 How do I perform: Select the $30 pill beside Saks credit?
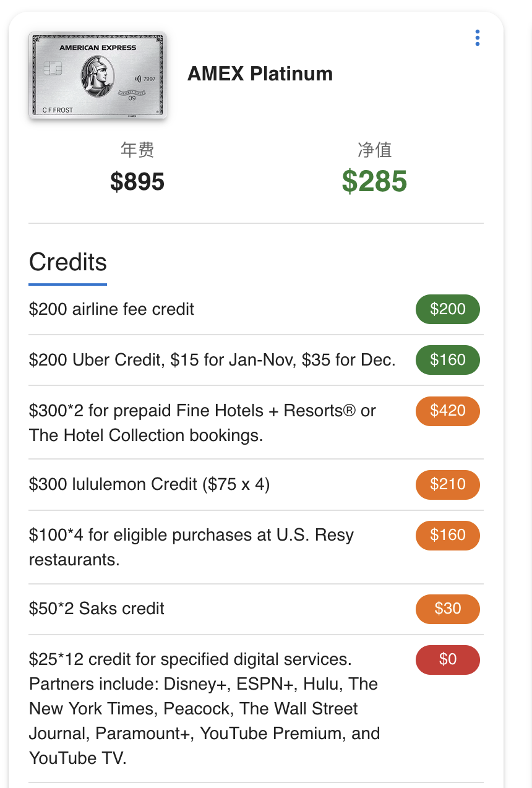coord(447,609)
